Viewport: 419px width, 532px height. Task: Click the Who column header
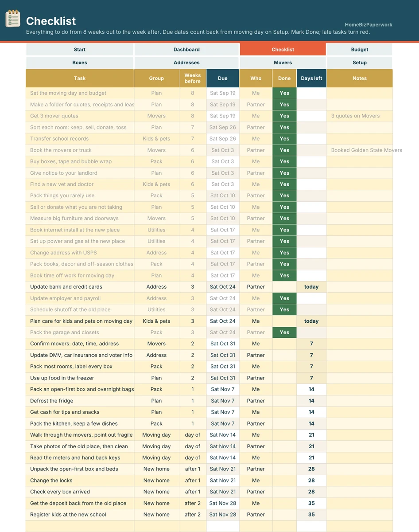click(x=256, y=78)
